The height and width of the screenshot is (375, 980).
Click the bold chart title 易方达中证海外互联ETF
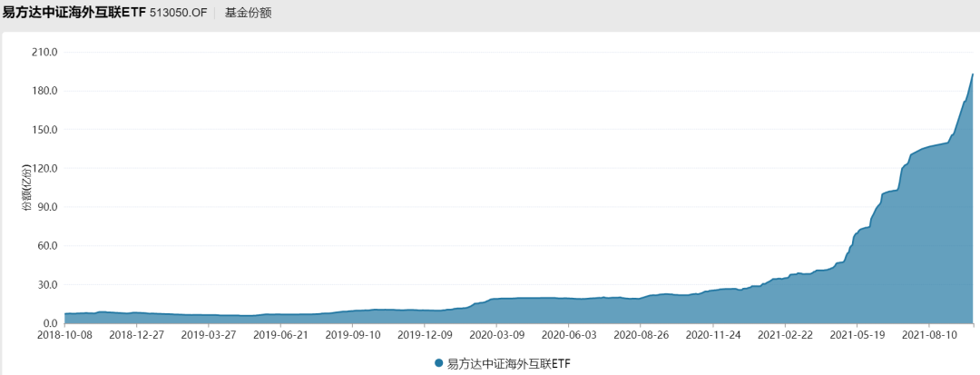pos(69,13)
